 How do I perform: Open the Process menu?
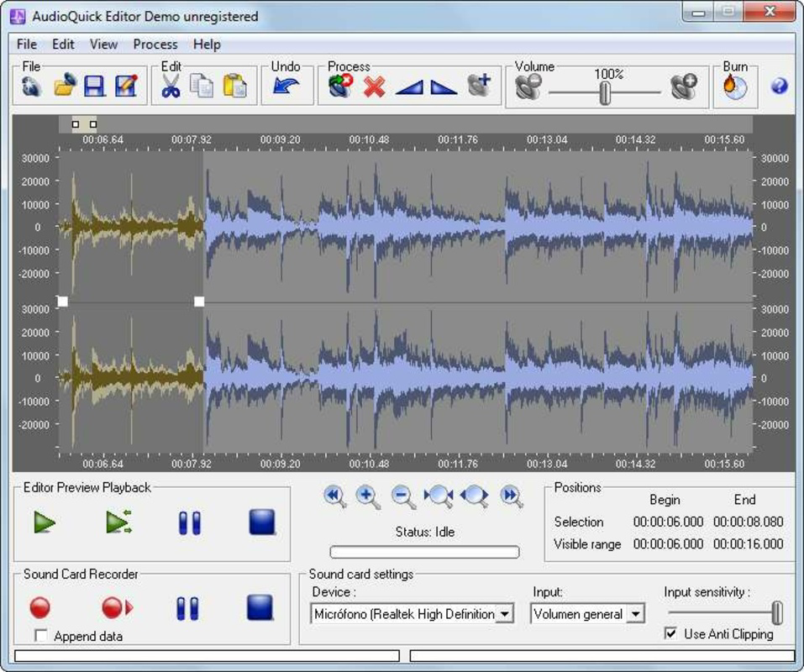pyautogui.click(x=155, y=45)
